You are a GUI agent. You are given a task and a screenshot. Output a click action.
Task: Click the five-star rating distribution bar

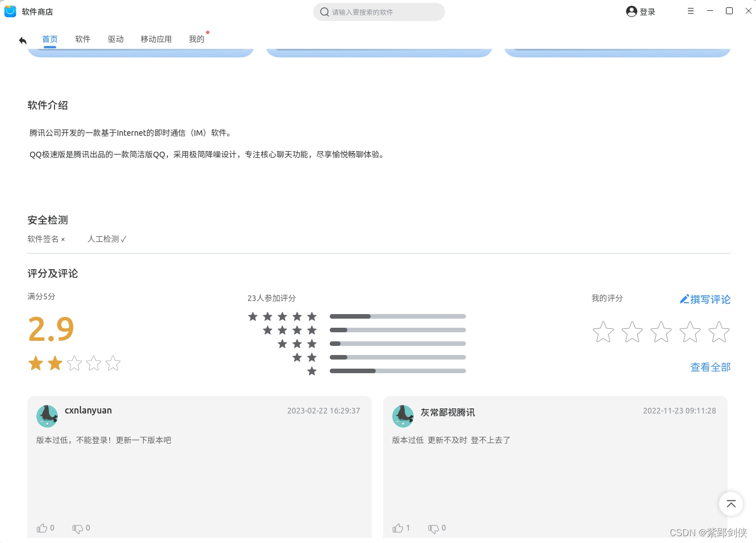398,316
